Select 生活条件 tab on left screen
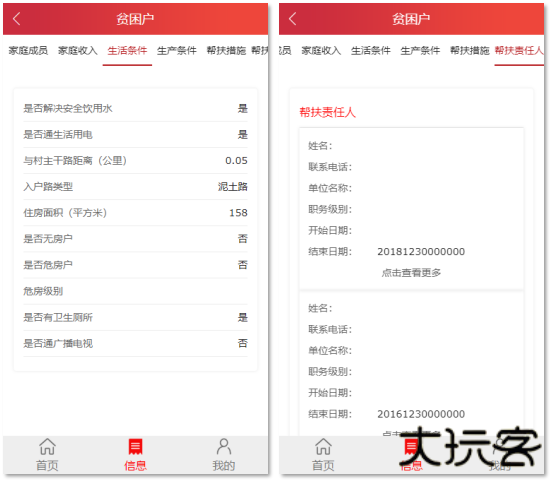 click(x=127, y=51)
